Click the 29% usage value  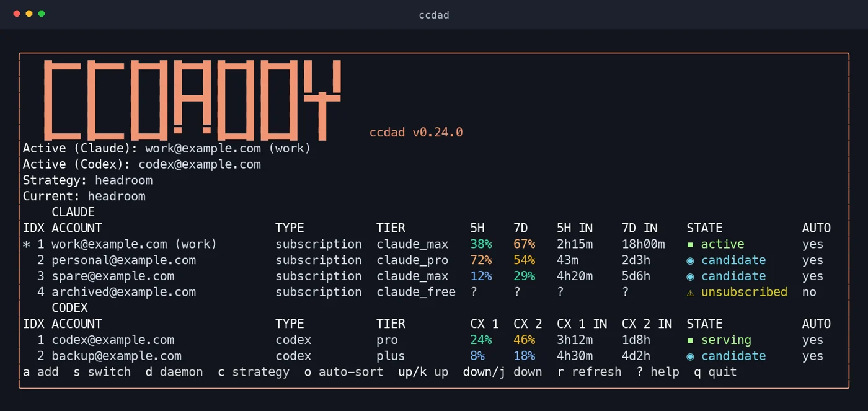tap(525, 276)
